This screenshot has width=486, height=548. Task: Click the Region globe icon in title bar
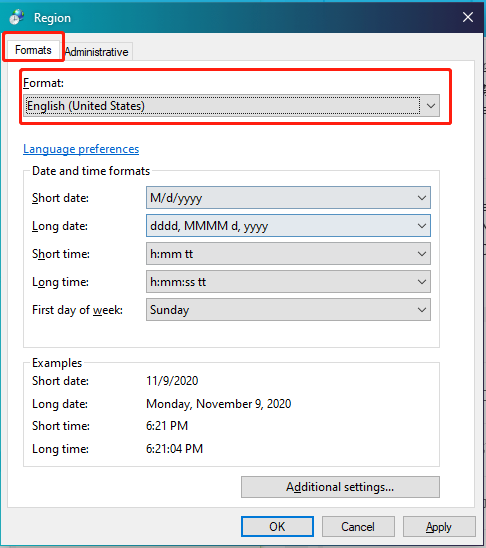[x=16, y=17]
